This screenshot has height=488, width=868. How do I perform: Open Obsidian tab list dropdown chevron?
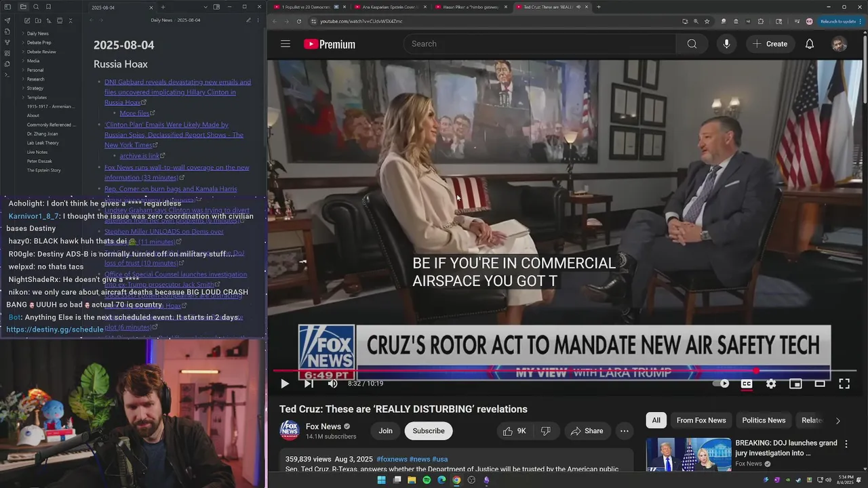205,7
